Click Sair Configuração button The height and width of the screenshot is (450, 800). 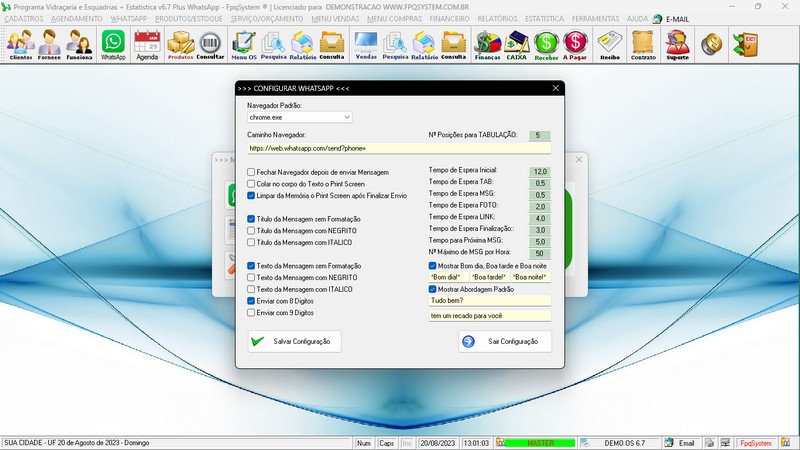[x=505, y=341]
